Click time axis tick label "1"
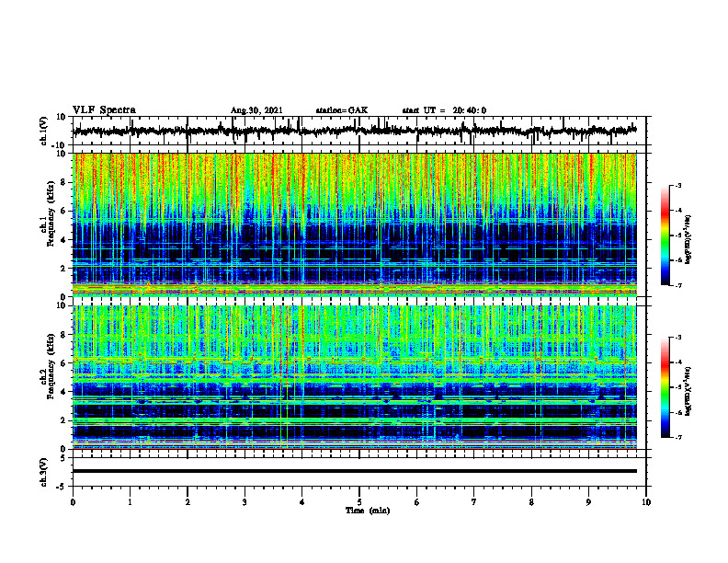The width and height of the screenshot is (728, 563). (130, 502)
